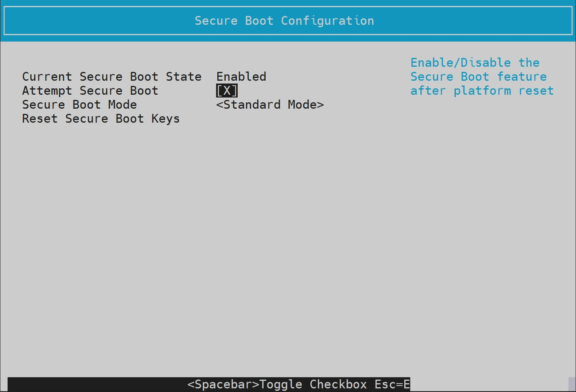Click the 'after platform reset' help text
Image resolution: width=576 pixels, height=392 pixels.
tap(482, 91)
